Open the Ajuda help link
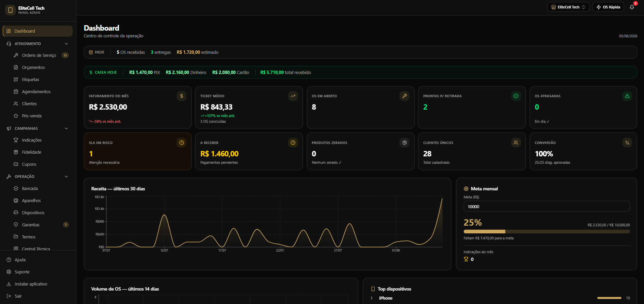The image size is (644, 304). pos(38,260)
